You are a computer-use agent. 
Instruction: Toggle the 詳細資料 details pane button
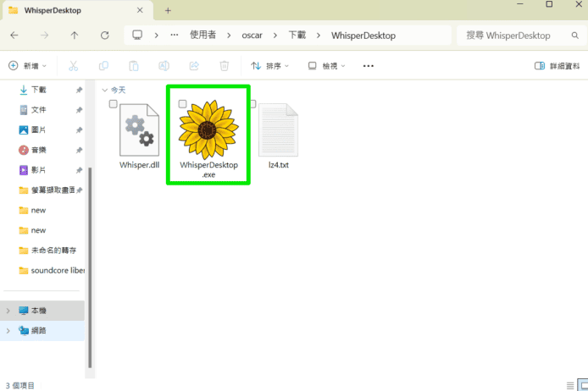557,66
